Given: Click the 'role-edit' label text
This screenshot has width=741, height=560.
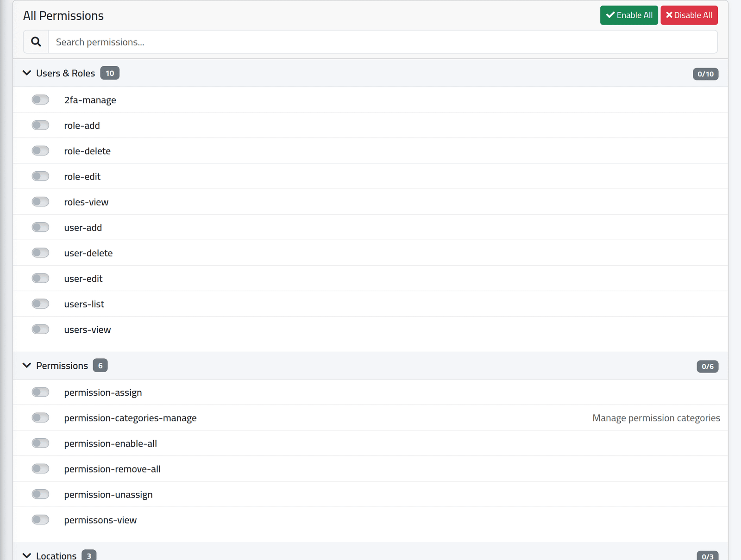Looking at the screenshot, I should tap(82, 176).
